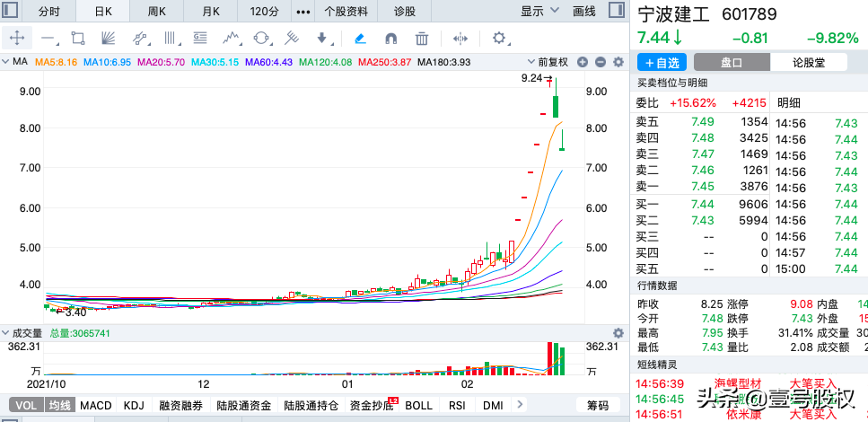Select the rectangle drawing tool

(x=78, y=39)
